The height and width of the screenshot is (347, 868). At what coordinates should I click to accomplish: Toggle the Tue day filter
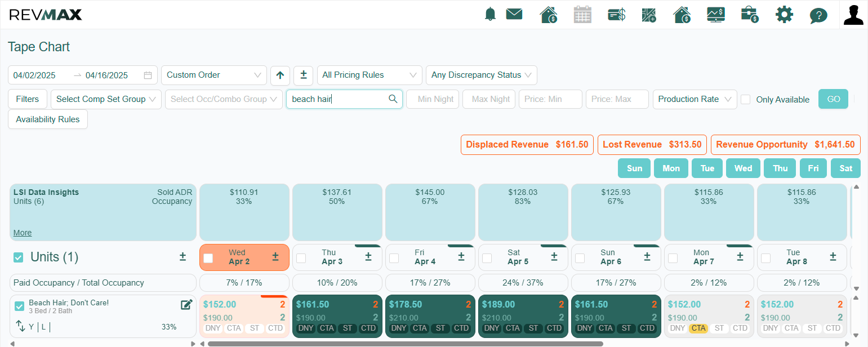pos(707,168)
